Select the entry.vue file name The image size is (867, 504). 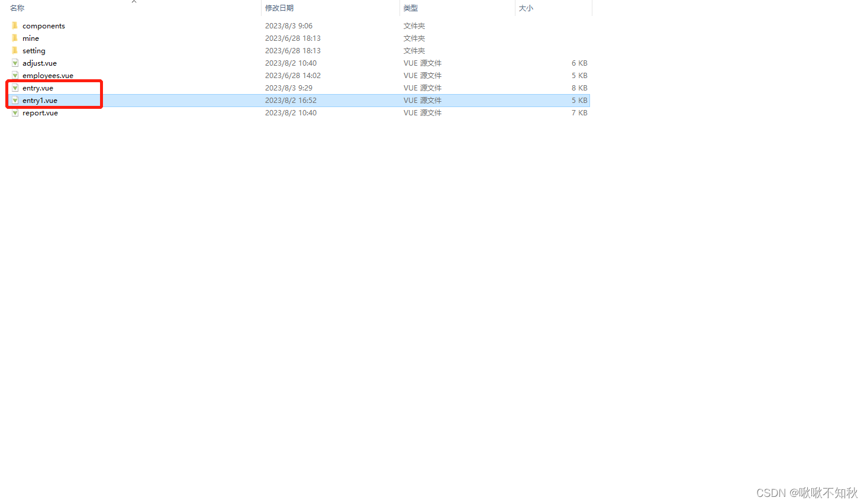coord(37,88)
